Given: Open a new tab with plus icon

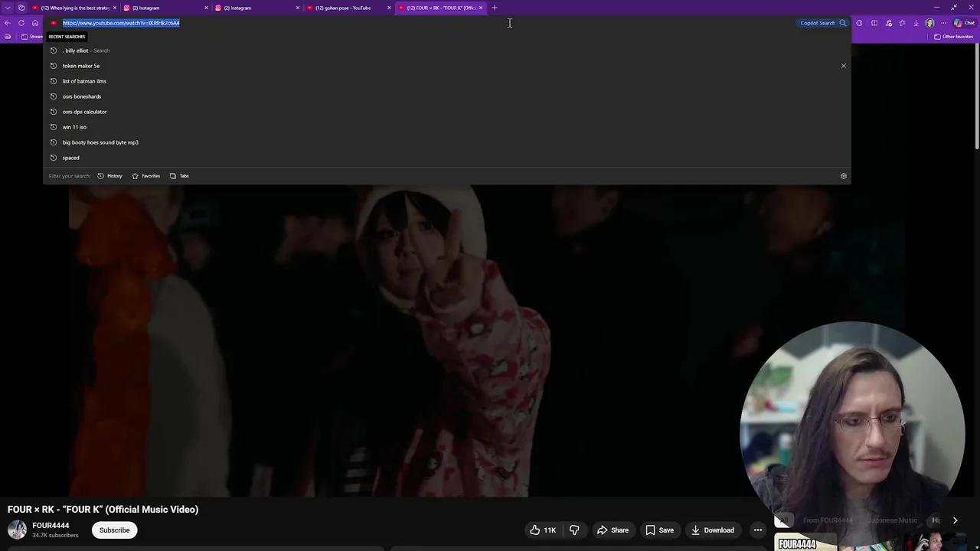Looking at the screenshot, I should (495, 8).
